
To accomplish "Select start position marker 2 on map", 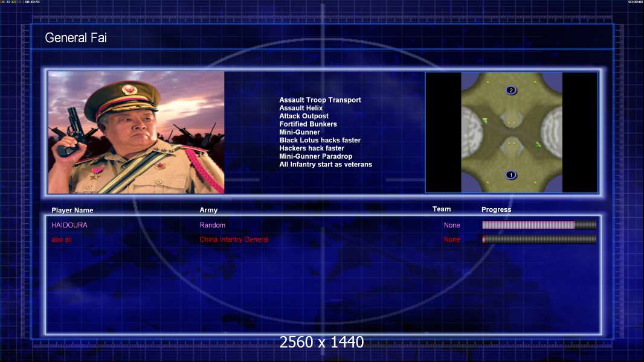I will click(511, 90).
